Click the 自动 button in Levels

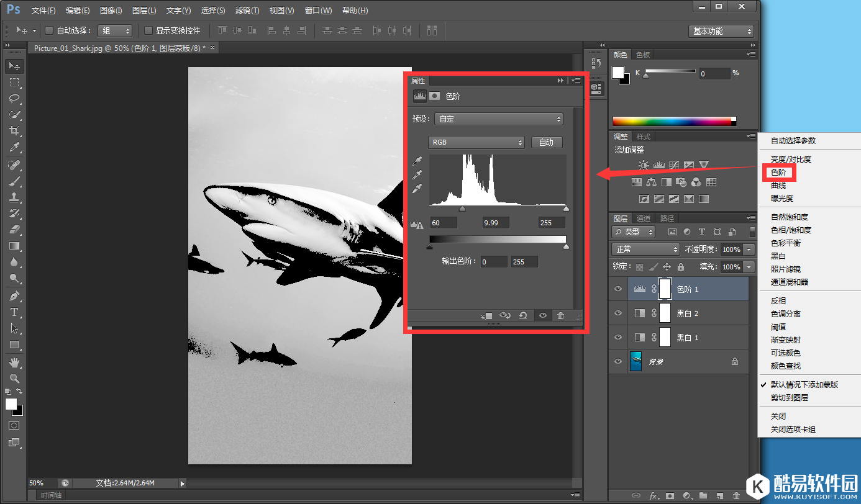[547, 142]
